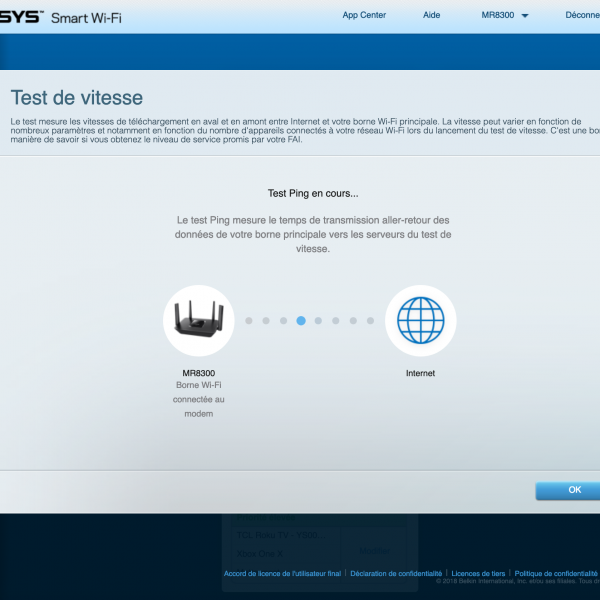Click the Internet label under globe
This screenshot has width=600, height=600.
[420, 373]
